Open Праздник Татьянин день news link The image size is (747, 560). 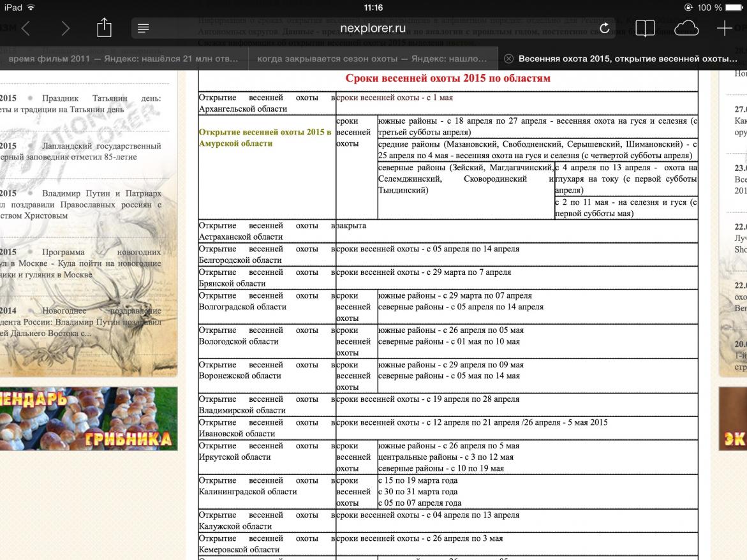click(x=80, y=104)
